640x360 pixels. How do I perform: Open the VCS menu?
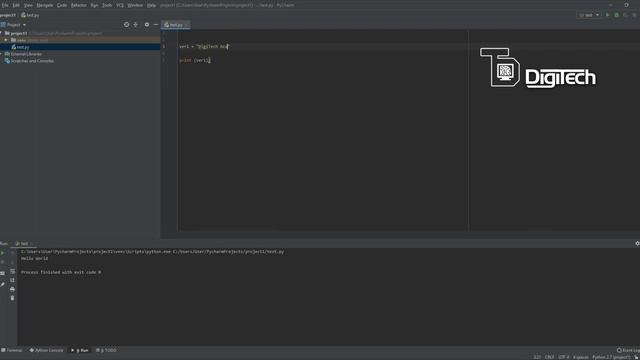coord(120,5)
